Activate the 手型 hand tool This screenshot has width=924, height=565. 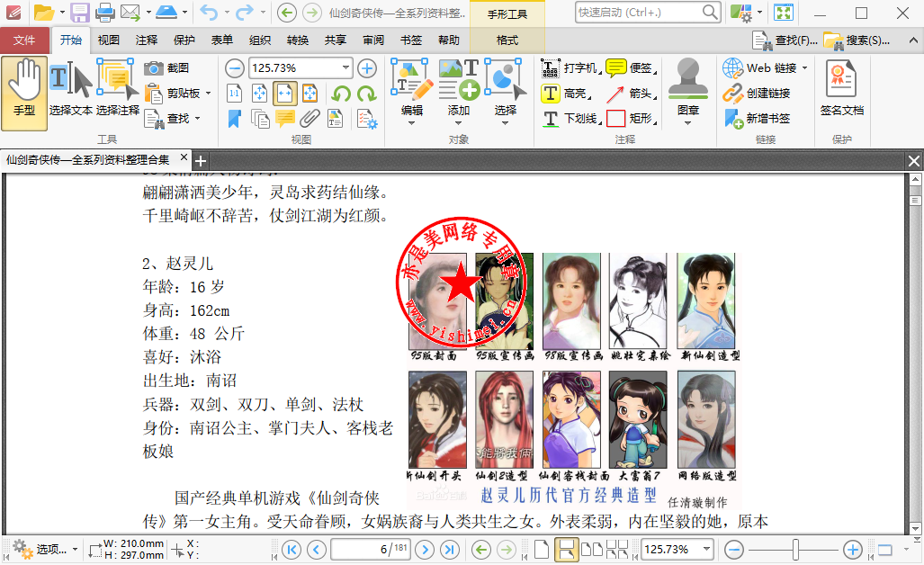(24, 93)
